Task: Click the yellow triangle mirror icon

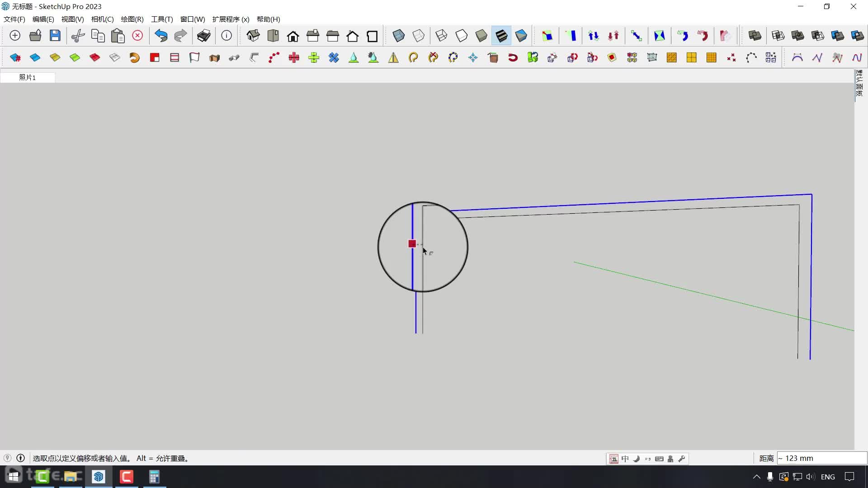Action: tap(393, 57)
